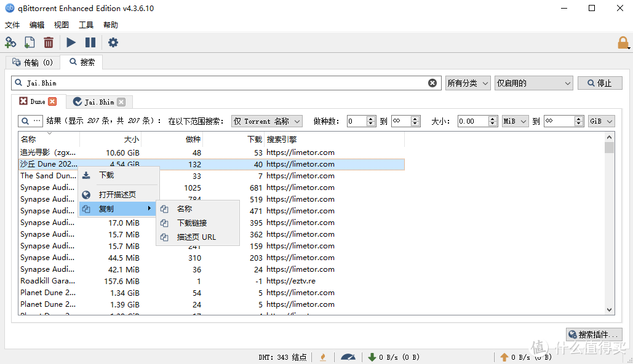Select the delete torrent trash icon
Screen dimensions: 633x364
pos(49,42)
